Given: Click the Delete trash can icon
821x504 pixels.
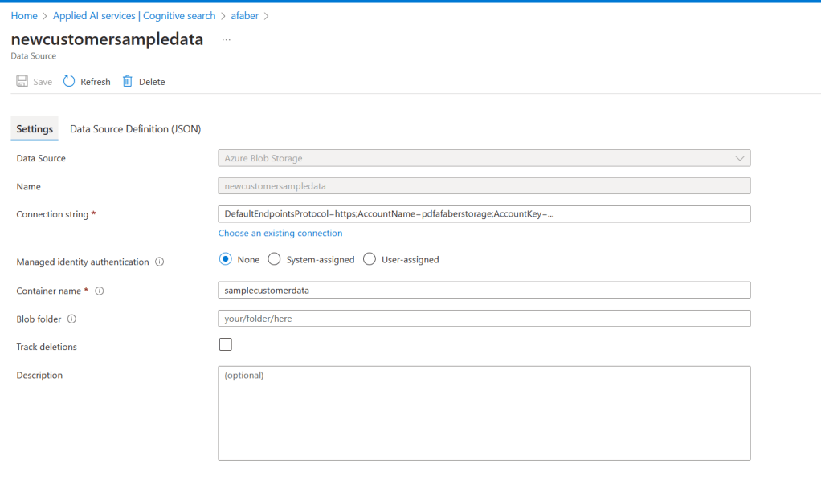Looking at the screenshot, I should click(x=128, y=82).
